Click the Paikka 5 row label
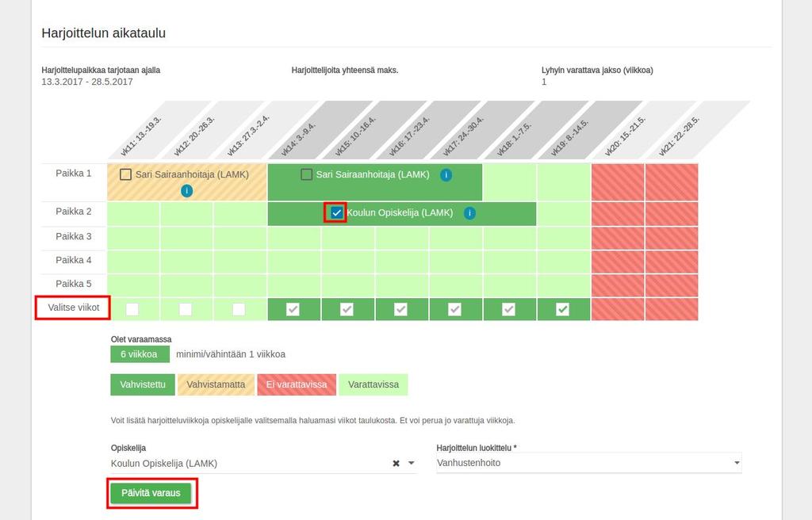Viewport: 812px width, 520px height. tap(74, 284)
